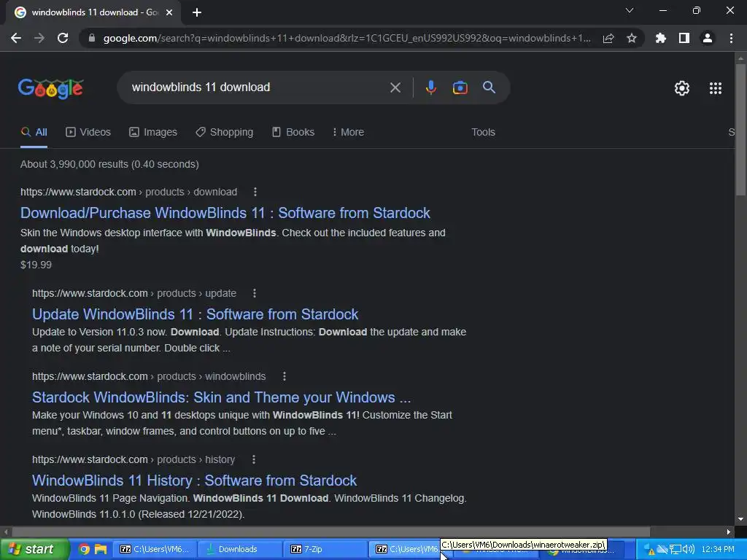Click the scrollbar down arrow

click(x=740, y=519)
